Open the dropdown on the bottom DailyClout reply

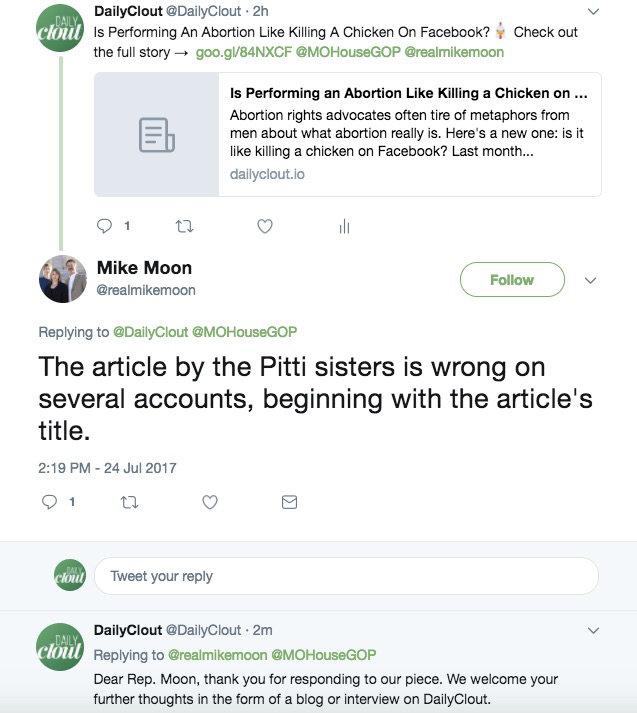click(x=593, y=631)
